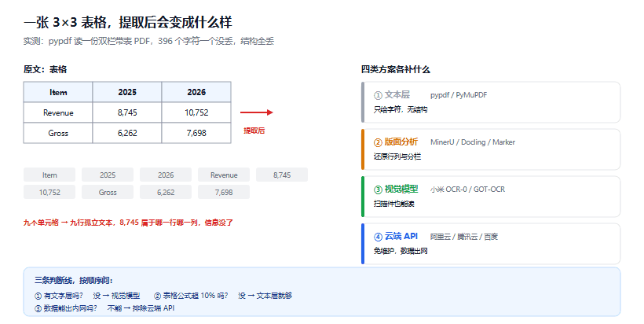
Task: Click the "10,752" cell inside the table
Action: click(196, 112)
